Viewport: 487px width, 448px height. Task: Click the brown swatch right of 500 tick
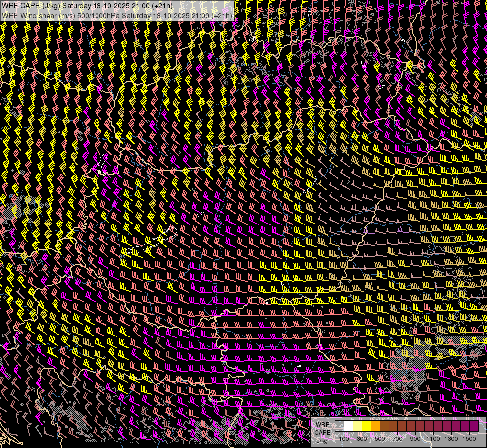click(x=385, y=426)
